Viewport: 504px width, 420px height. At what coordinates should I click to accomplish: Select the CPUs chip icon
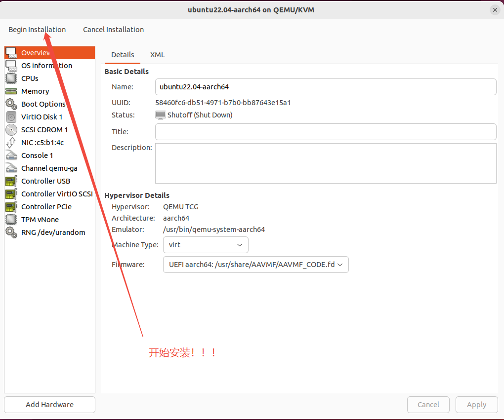pos(11,78)
